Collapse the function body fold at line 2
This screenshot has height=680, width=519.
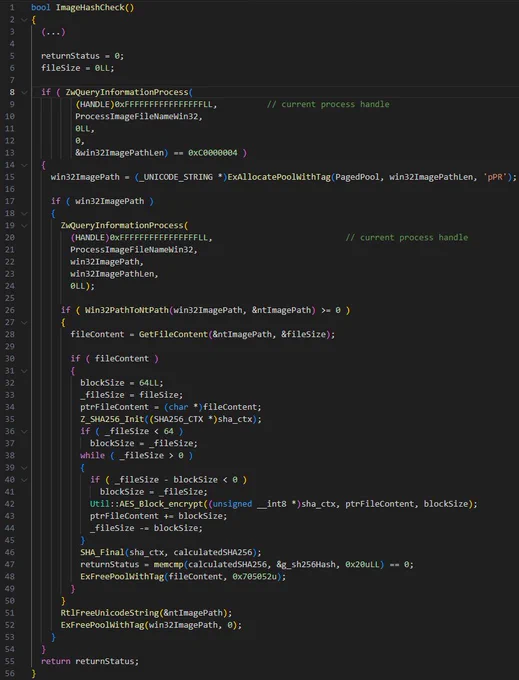click(24, 20)
